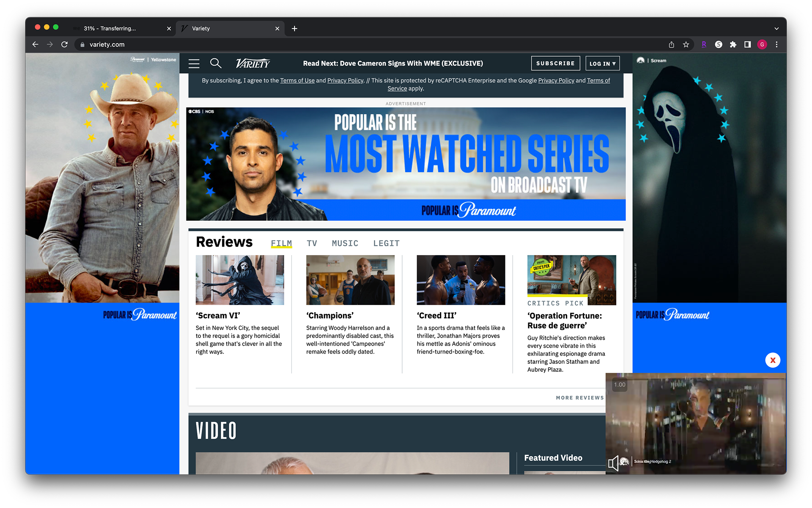The width and height of the screenshot is (812, 508).
Task: Bookmark this page with the star
Action: pyautogui.click(x=686, y=44)
